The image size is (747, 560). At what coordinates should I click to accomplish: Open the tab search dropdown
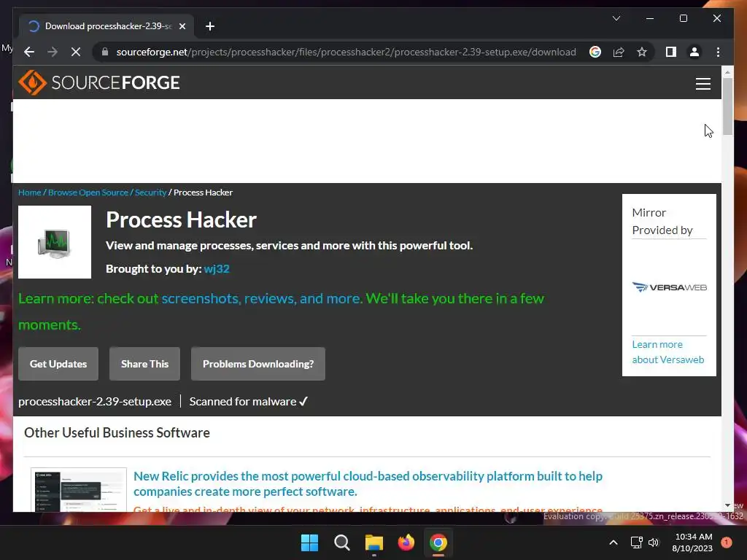(616, 18)
